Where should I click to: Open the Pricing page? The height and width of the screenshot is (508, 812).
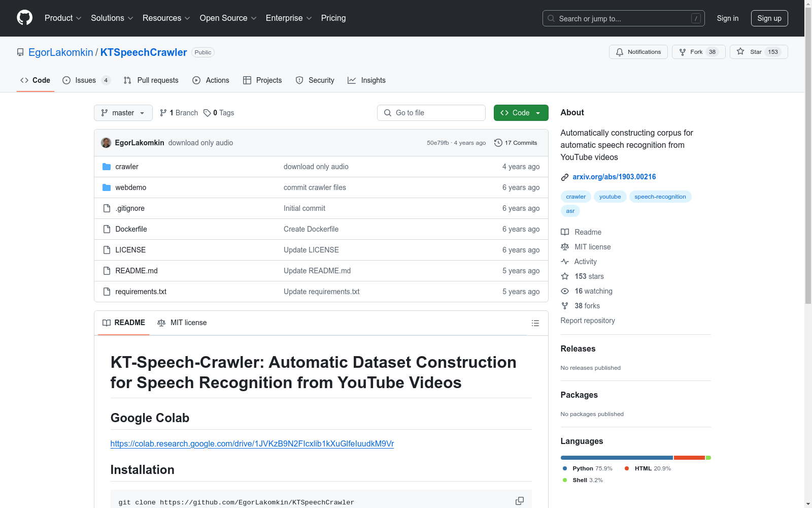tap(333, 18)
